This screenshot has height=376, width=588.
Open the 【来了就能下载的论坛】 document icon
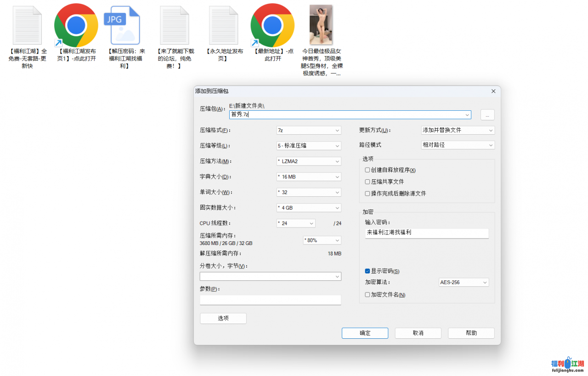point(174,25)
